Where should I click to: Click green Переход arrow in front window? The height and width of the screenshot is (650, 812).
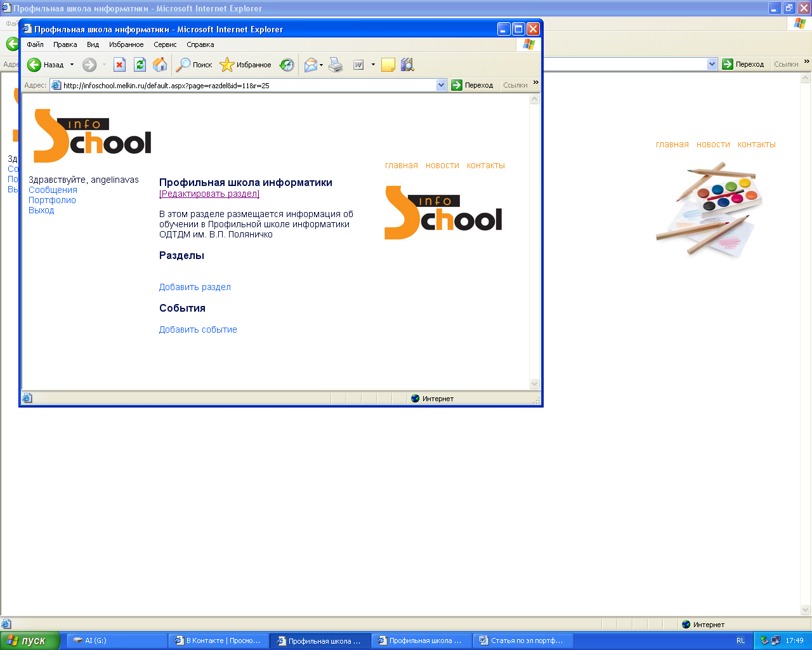(457, 85)
